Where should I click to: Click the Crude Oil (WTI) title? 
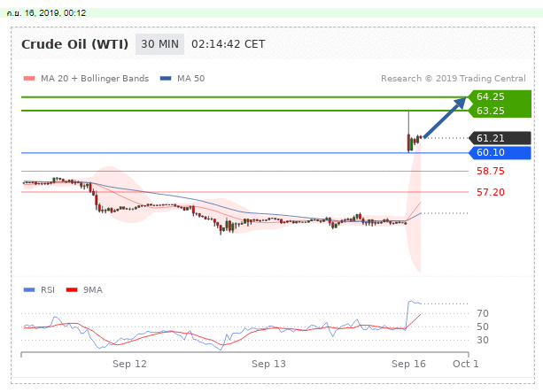74,44
